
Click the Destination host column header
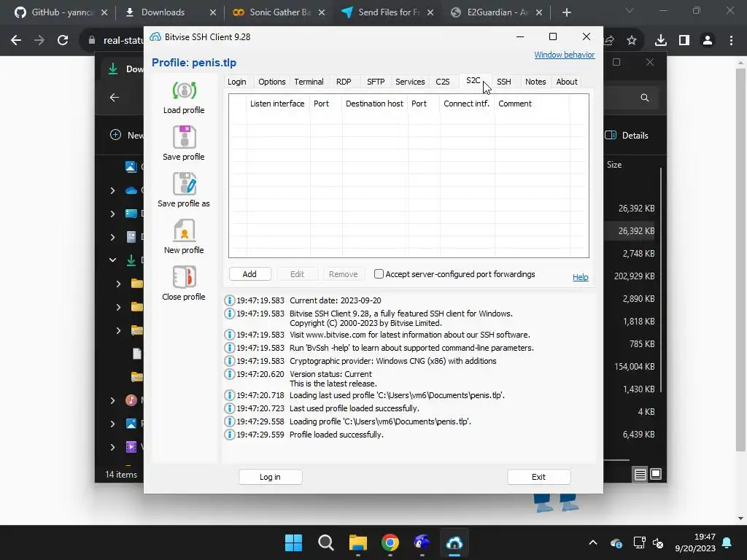374,104
